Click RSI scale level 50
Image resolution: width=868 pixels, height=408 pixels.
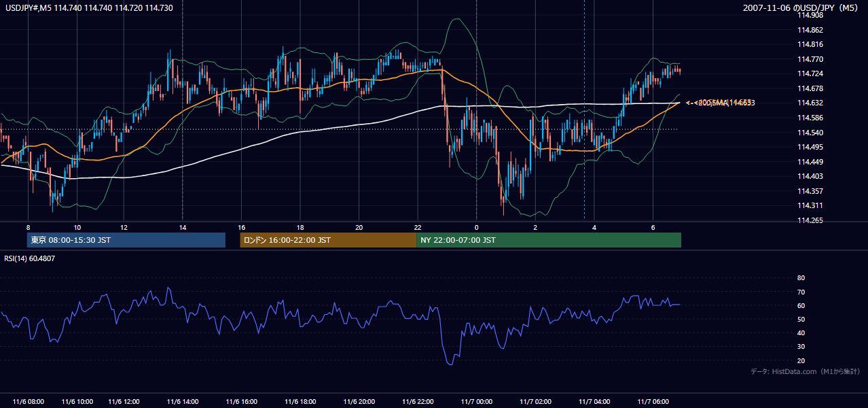click(x=801, y=319)
